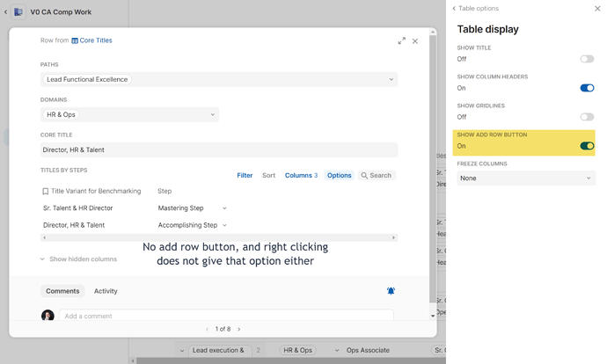Viewport: 607px width, 364px height.
Task: Expand the row to full screen
Action: [x=402, y=41]
